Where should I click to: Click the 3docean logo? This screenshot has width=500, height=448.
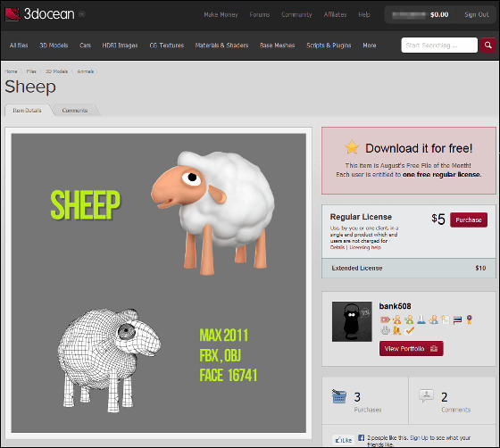(x=40, y=14)
